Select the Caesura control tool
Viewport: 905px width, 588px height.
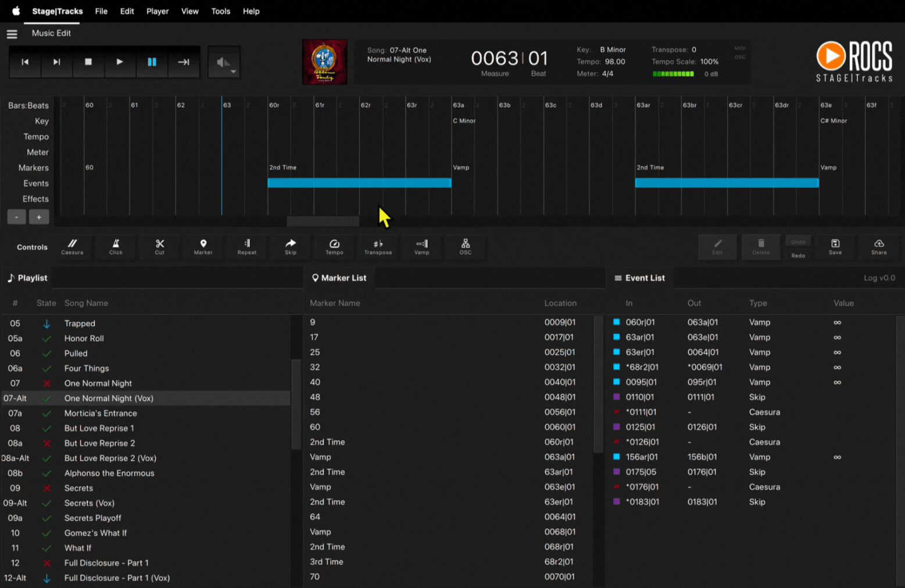pyautogui.click(x=72, y=247)
